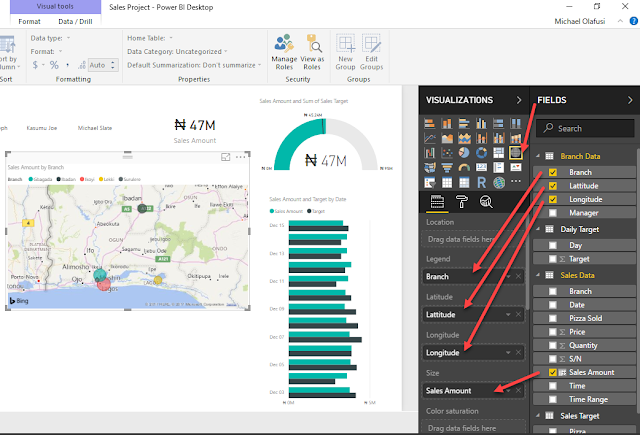Select the Funnel visualization
The image size is (640, 435).
coord(447,168)
